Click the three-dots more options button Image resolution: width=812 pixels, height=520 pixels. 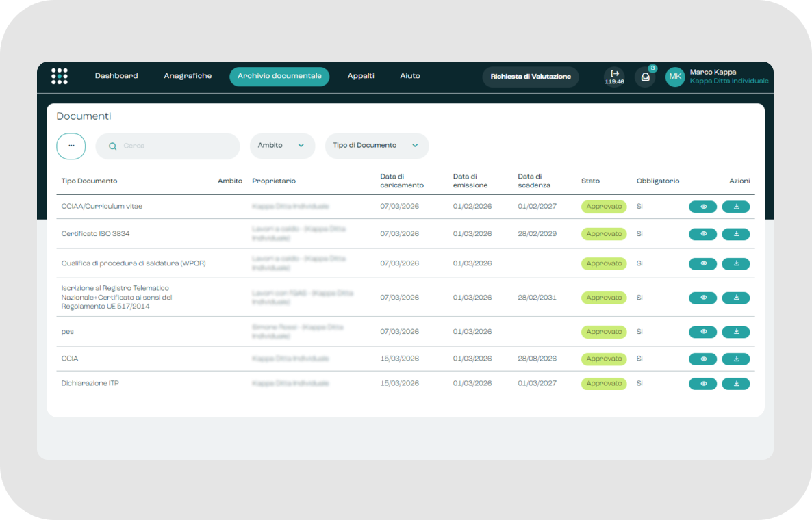coord(71,146)
